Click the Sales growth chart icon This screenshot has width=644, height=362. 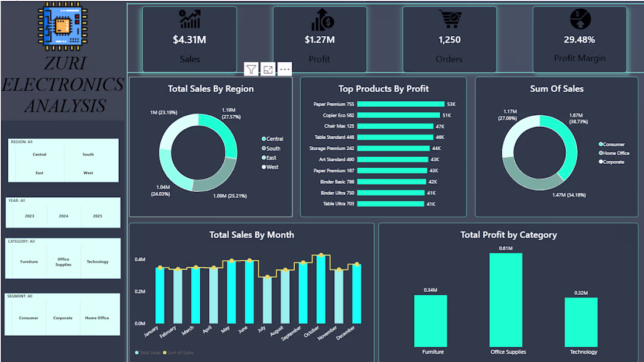click(190, 19)
